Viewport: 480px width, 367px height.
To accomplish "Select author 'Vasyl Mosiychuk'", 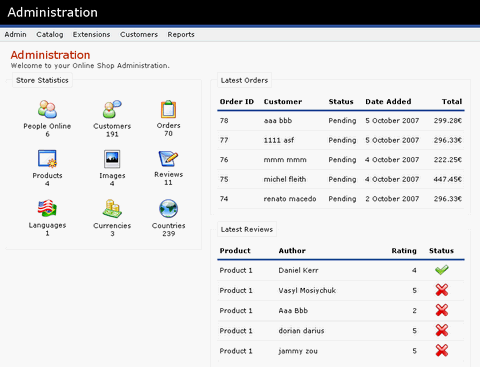I will (x=307, y=290).
